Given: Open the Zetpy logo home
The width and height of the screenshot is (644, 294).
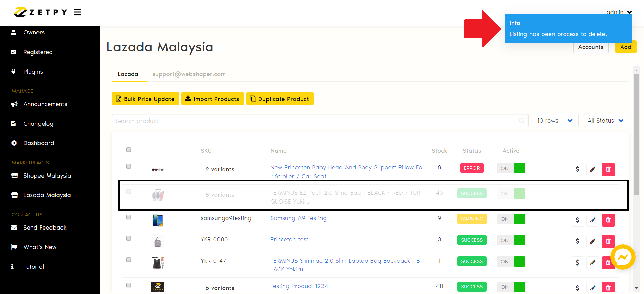Looking at the screenshot, I should point(40,12).
